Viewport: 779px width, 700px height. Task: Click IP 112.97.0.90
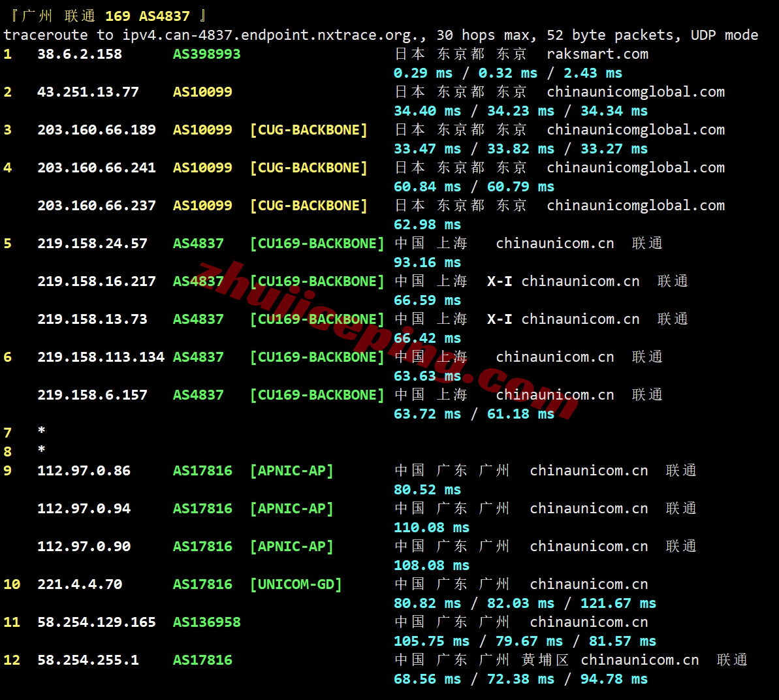click(x=84, y=547)
